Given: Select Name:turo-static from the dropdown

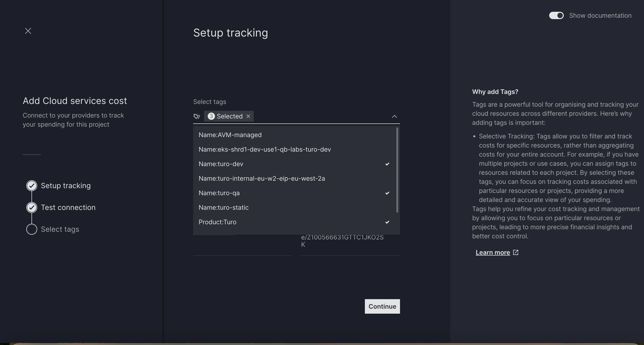Looking at the screenshot, I should coord(223,207).
